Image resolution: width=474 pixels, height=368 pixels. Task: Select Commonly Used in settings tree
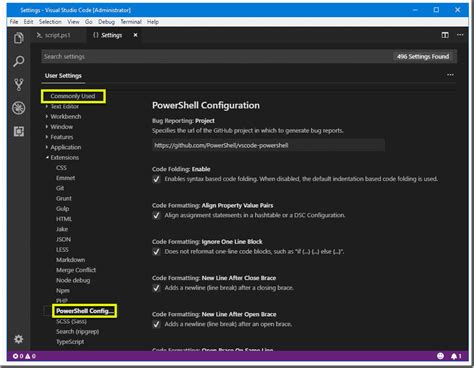tap(73, 96)
